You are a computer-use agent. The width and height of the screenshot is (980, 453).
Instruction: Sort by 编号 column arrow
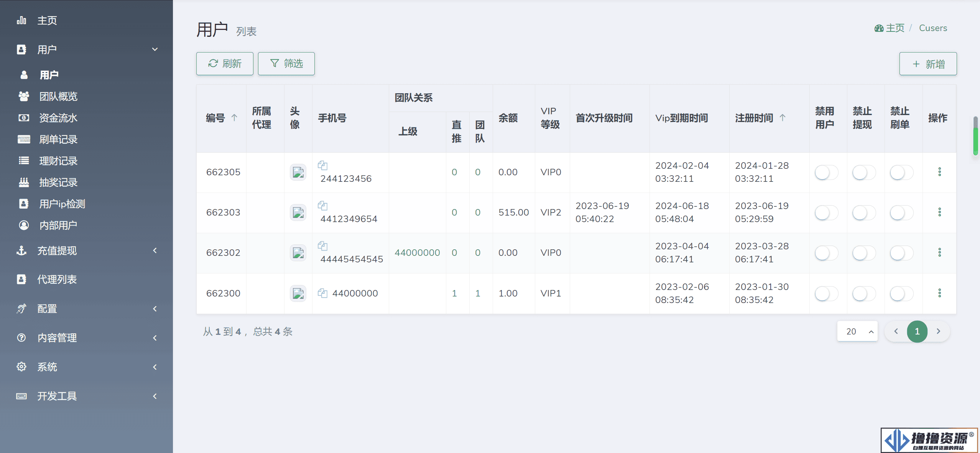coord(234,118)
